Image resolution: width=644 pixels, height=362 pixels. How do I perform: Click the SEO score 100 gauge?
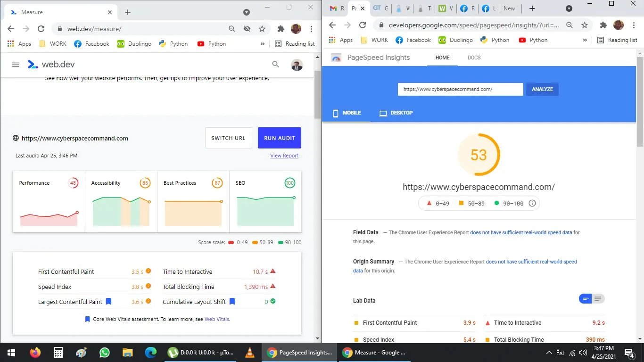pos(289,183)
